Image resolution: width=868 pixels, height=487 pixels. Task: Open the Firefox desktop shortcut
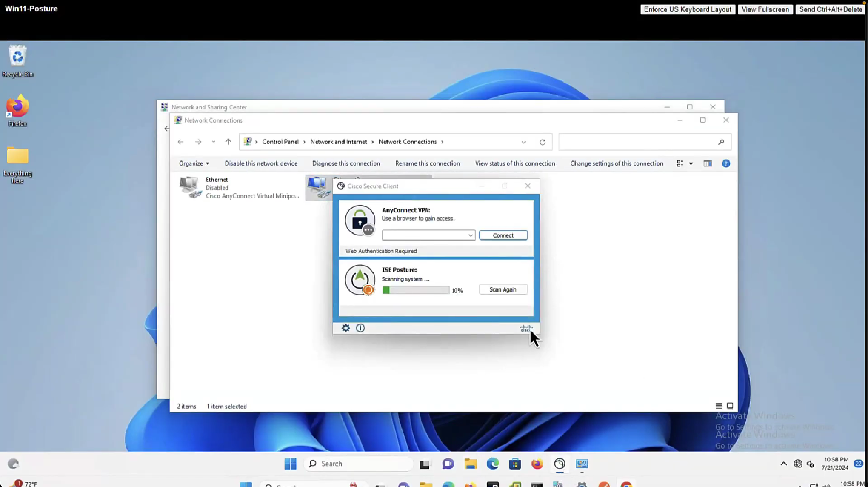[17, 110]
